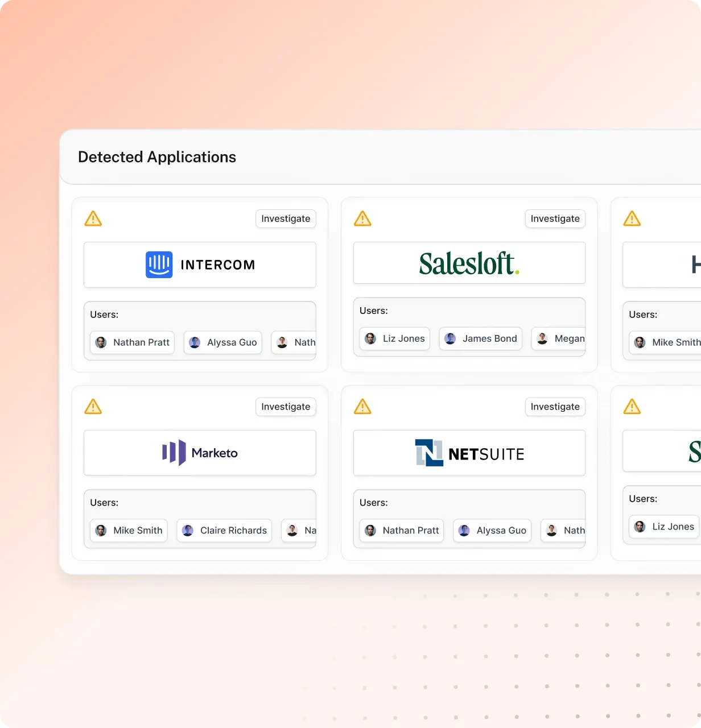The image size is (701, 728).
Task: Click the Intercom logo
Action: 200,264
